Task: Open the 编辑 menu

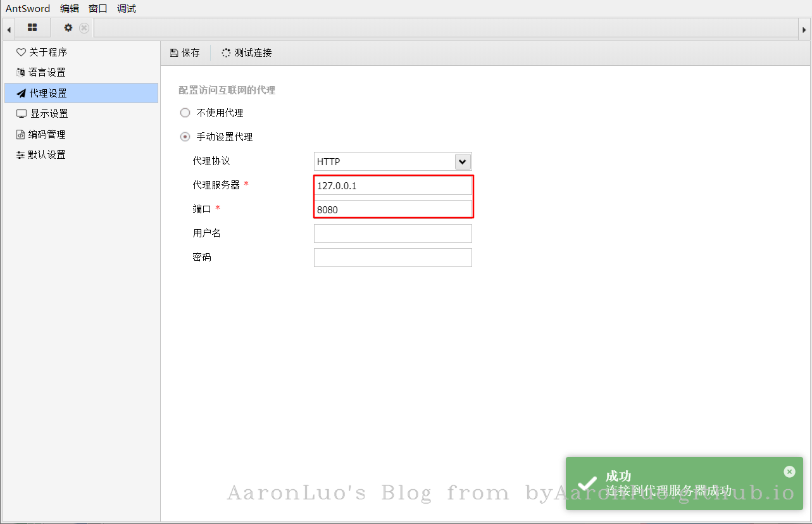Action: [x=70, y=9]
